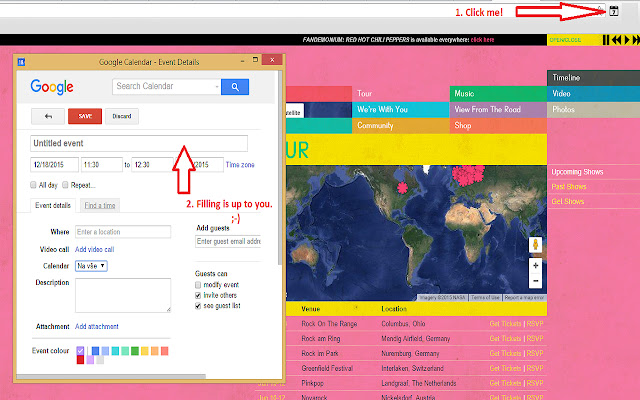Open the Calendar selection dropdown

92,265
